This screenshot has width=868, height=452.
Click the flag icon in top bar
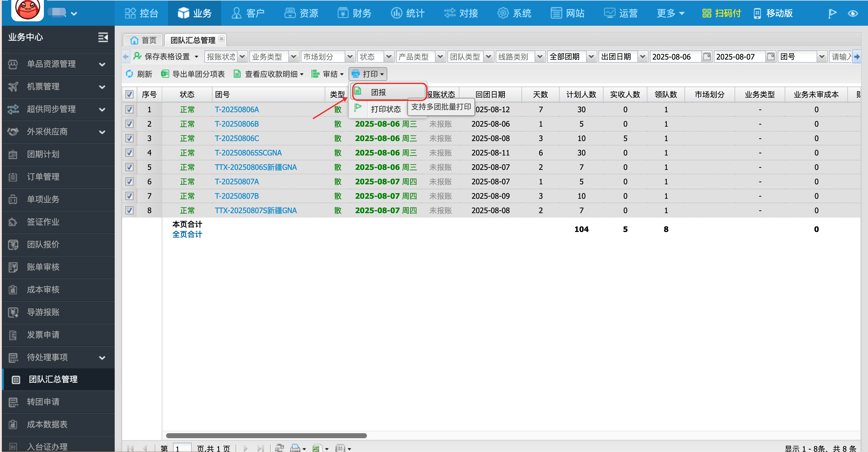point(832,13)
